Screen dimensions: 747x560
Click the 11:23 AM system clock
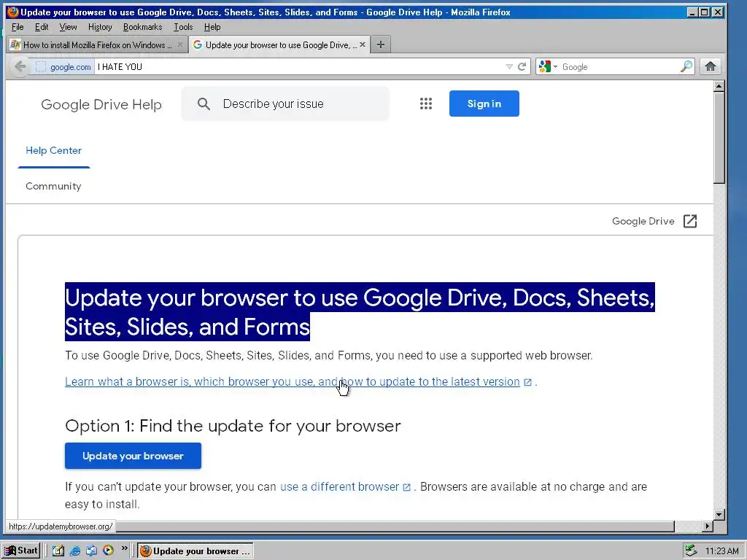point(721,551)
